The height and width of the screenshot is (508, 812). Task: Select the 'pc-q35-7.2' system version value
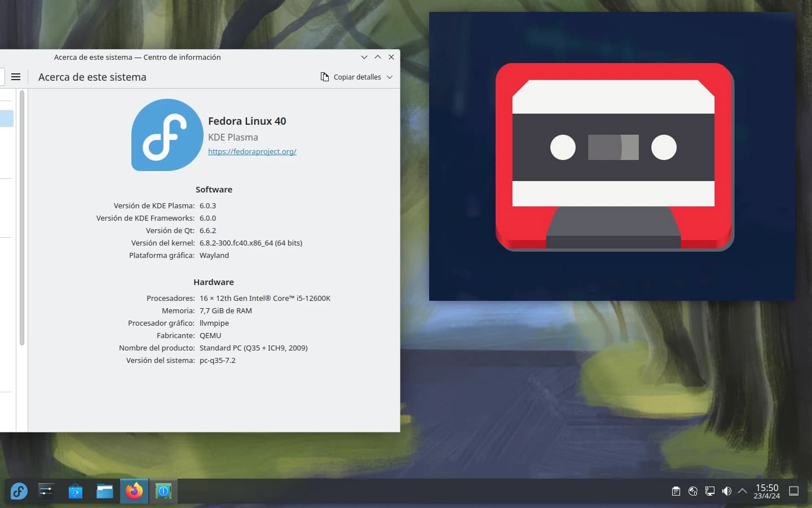click(x=218, y=360)
